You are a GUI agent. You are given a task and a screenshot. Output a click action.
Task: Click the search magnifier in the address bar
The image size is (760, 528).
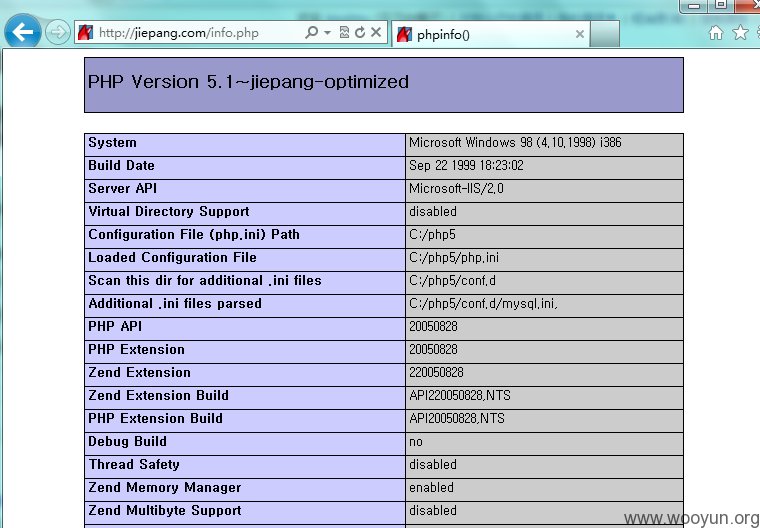[312, 32]
